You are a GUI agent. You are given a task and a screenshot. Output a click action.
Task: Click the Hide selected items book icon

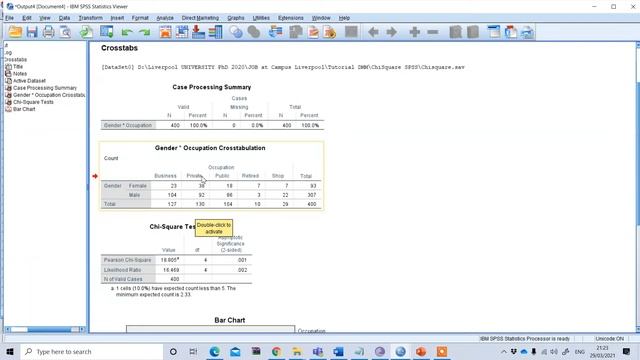coord(473,32)
